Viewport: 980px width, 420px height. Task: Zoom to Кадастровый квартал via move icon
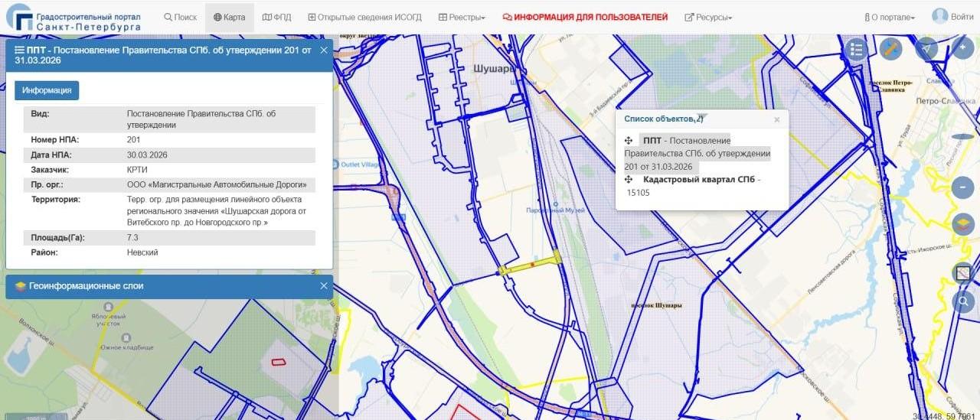(628, 179)
